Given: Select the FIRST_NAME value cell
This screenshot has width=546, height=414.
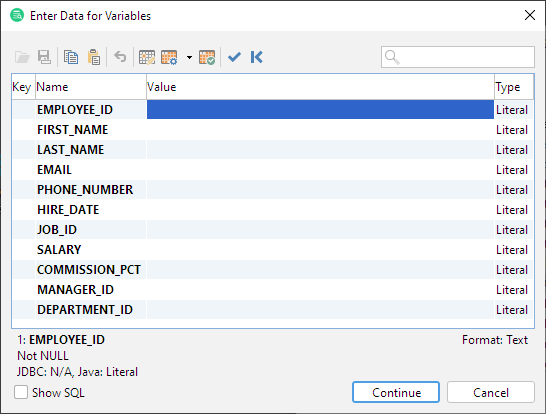Looking at the screenshot, I should pos(320,130).
